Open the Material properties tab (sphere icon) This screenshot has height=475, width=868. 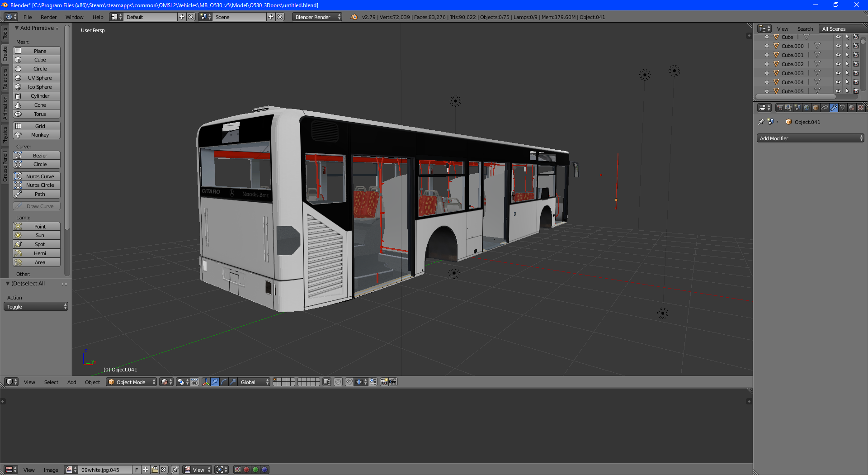pyautogui.click(x=852, y=108)
